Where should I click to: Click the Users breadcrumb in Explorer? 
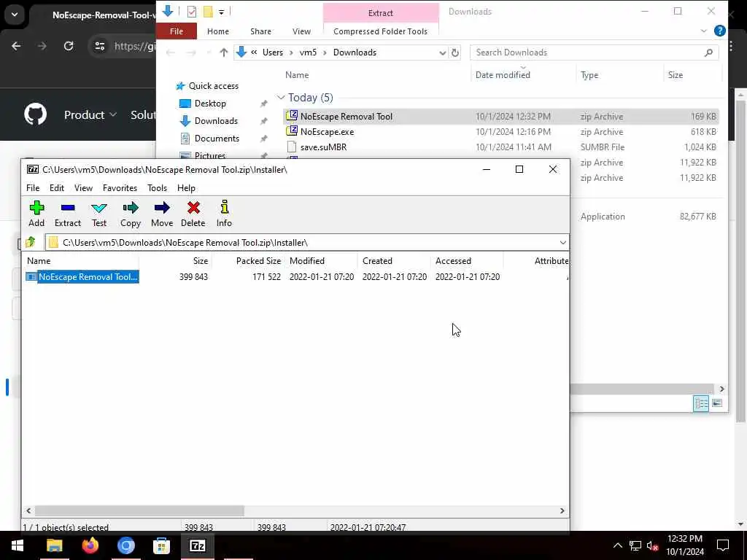click(x=273, y=52)
